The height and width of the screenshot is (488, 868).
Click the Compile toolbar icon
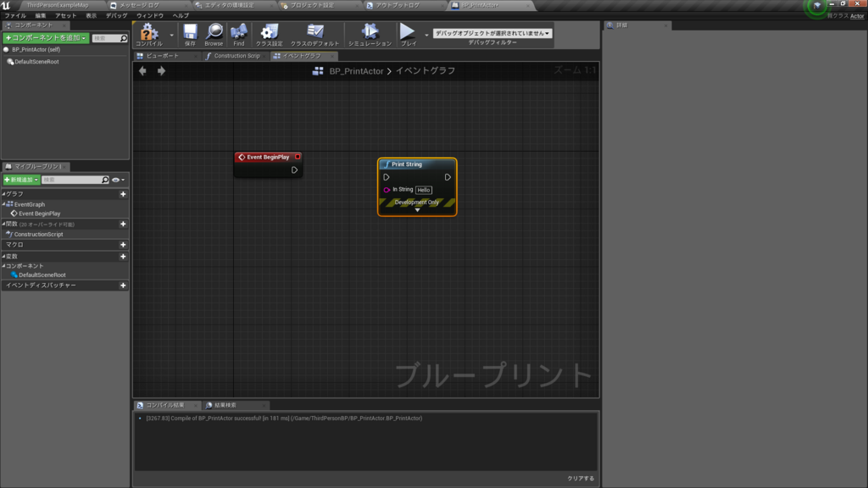point(149,34)
